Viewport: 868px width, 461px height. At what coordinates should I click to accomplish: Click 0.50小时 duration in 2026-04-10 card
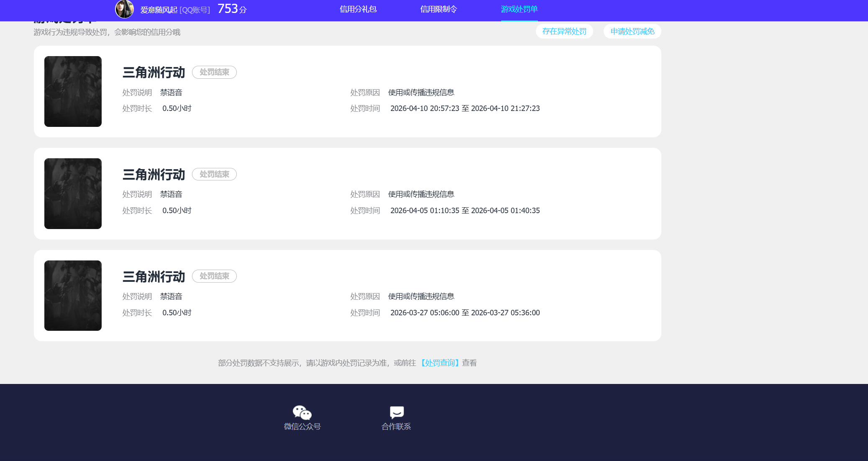[x=177, y=108]
